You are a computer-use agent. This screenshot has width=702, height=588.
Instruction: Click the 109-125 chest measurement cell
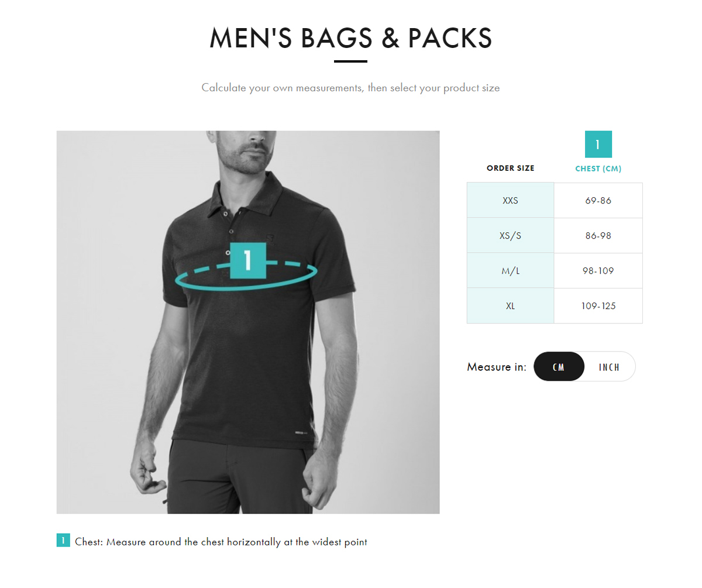(598, 305)
